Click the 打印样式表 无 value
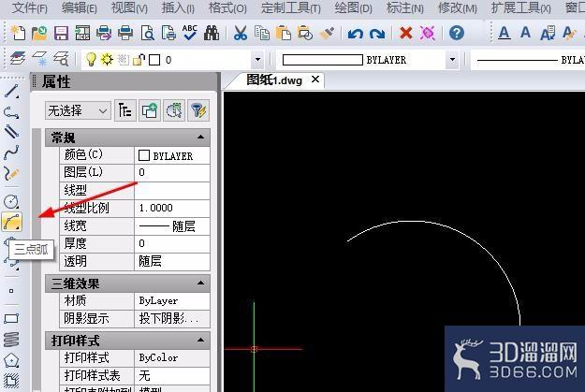This screenshot has height=392, width=585. point(172,375)
